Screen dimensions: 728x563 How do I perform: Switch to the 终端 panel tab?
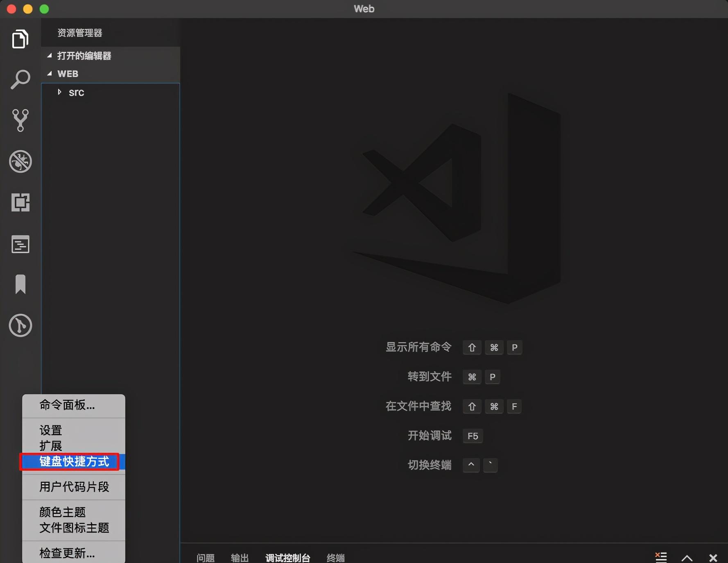coord(336,558)
